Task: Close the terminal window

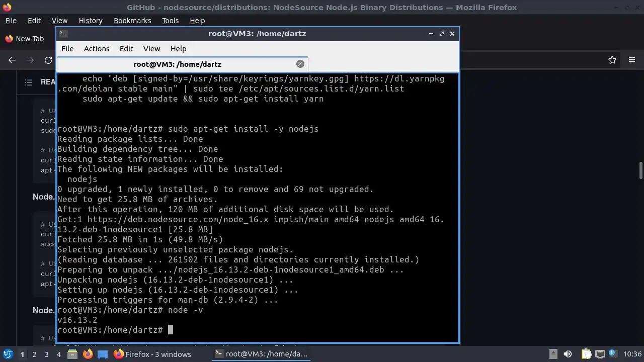Action: [452, 34]
